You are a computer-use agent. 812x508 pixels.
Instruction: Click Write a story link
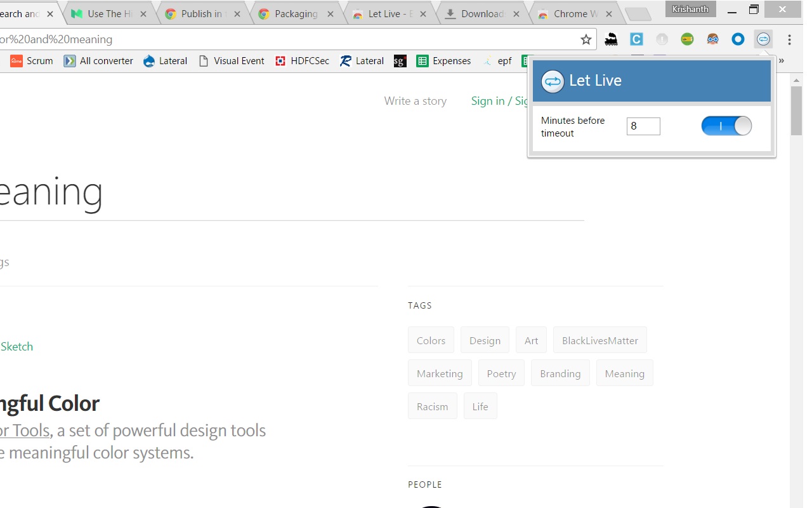pyautogui.click(x=416, y=101)
